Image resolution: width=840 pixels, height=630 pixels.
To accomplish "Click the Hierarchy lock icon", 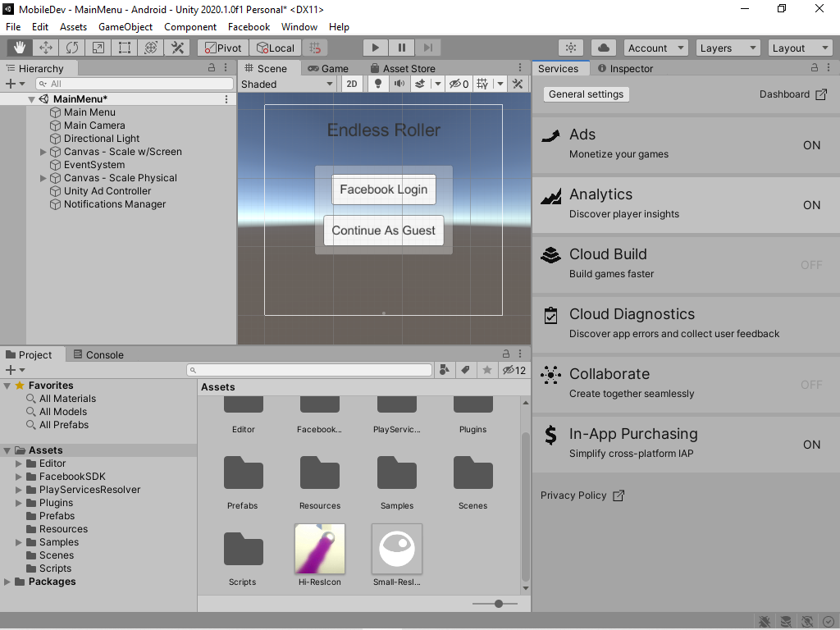I will (x=212, y=67).
